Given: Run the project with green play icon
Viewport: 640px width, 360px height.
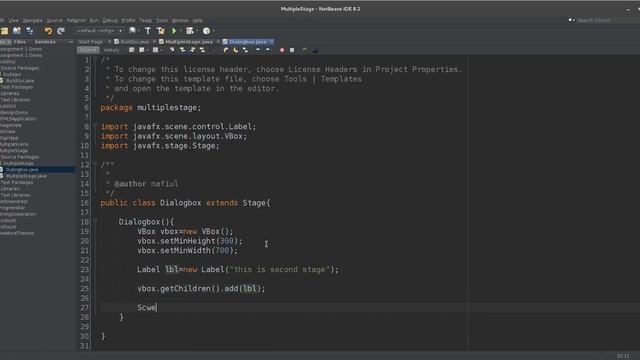Looking at the screenshot, I should point(174,31).
